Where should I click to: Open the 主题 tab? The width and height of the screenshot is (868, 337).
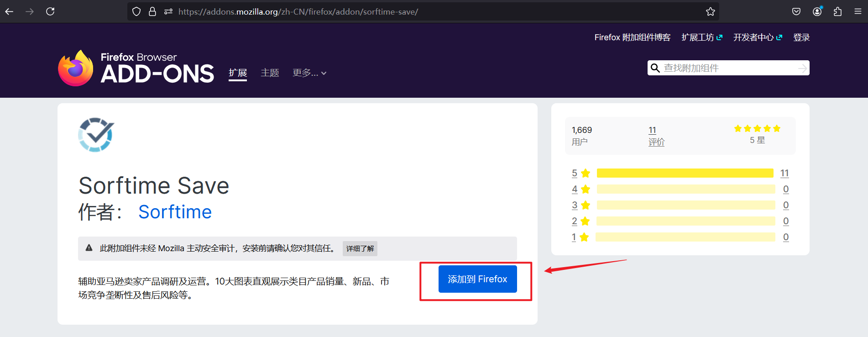coord(270,73)
